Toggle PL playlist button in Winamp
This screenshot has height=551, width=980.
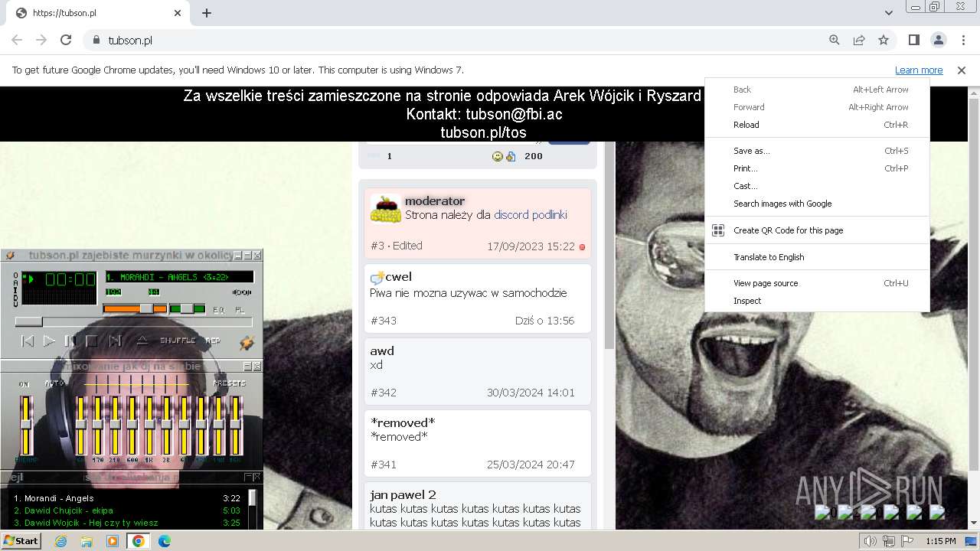click(239, 309)
